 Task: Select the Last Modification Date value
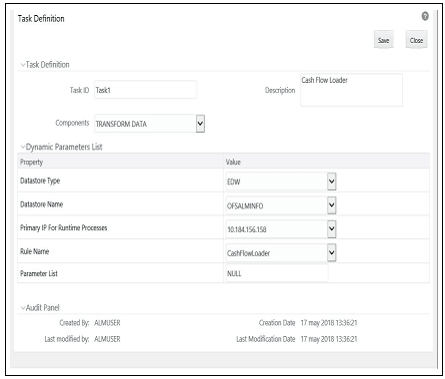(329, 339)
